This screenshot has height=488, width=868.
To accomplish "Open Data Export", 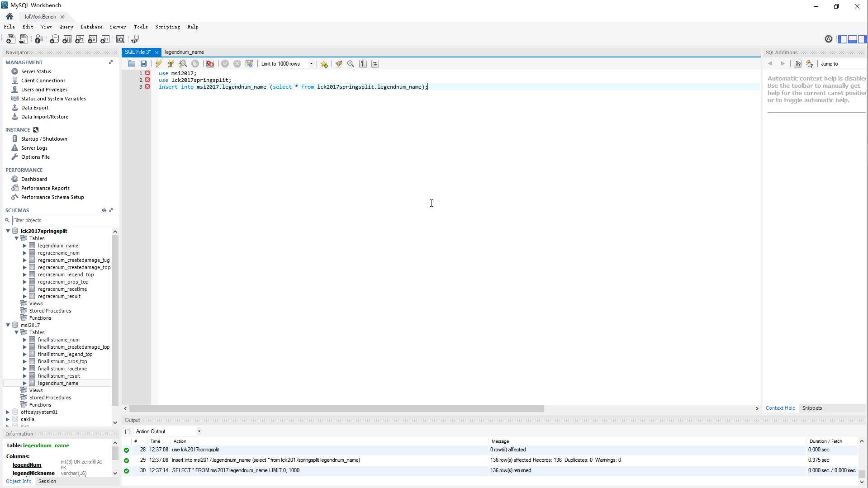I will [x=34, y=108].
